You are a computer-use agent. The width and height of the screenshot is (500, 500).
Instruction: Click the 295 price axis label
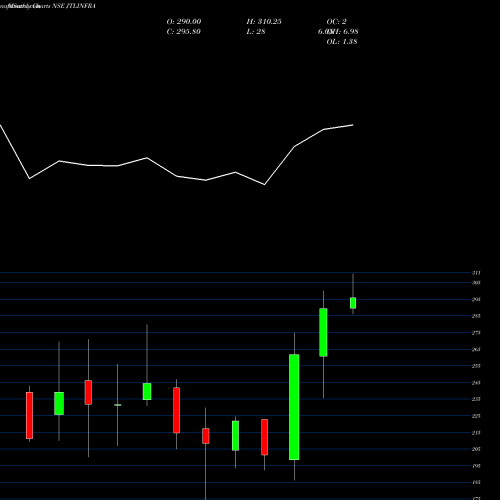[476, 299]
